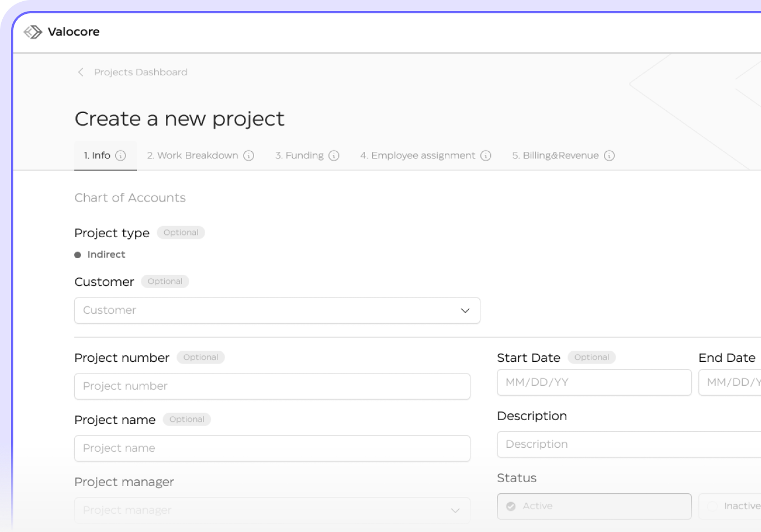Click the checkmark icon in Active status
The width and height of the screenshot is (761, 532).
click(x=511, y=507)
